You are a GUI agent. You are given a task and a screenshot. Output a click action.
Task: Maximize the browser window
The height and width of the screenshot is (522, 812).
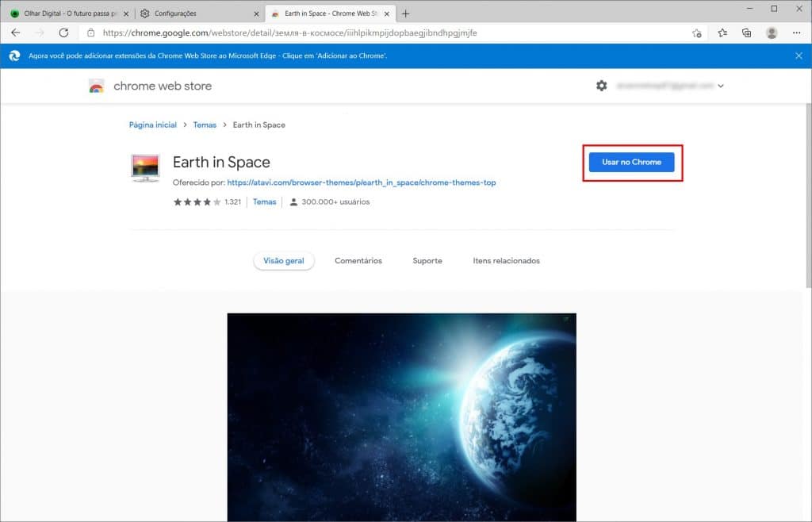pos(774,9)
